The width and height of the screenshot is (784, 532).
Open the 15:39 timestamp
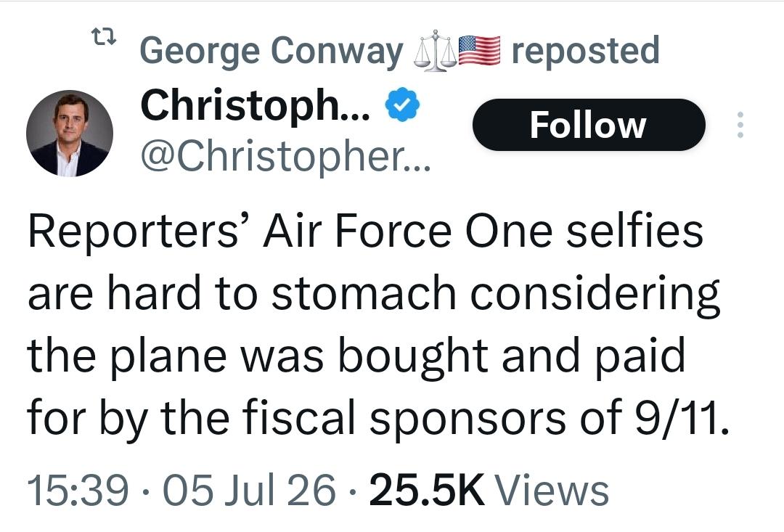pos(78,491)
